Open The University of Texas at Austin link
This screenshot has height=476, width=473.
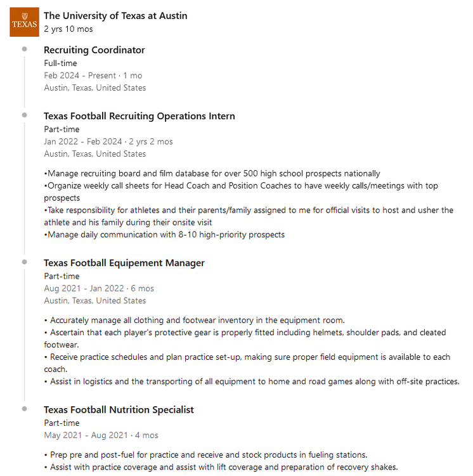click(x=115, y=16)
